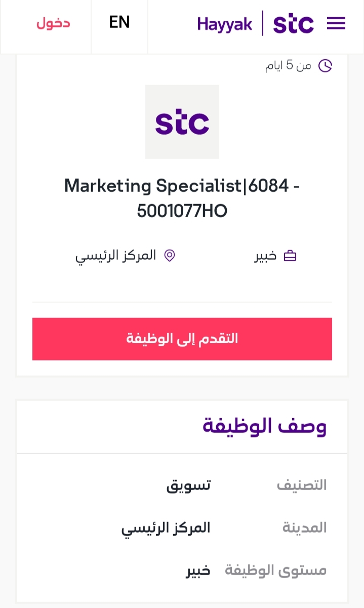Viewport: 364px width, 608px height.
Task: Apply via التقدم إلى الوظيفة button
Action: 182,339
